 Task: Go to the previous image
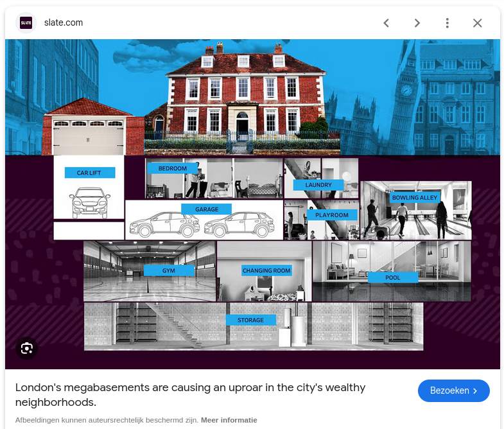coord(387,23)
